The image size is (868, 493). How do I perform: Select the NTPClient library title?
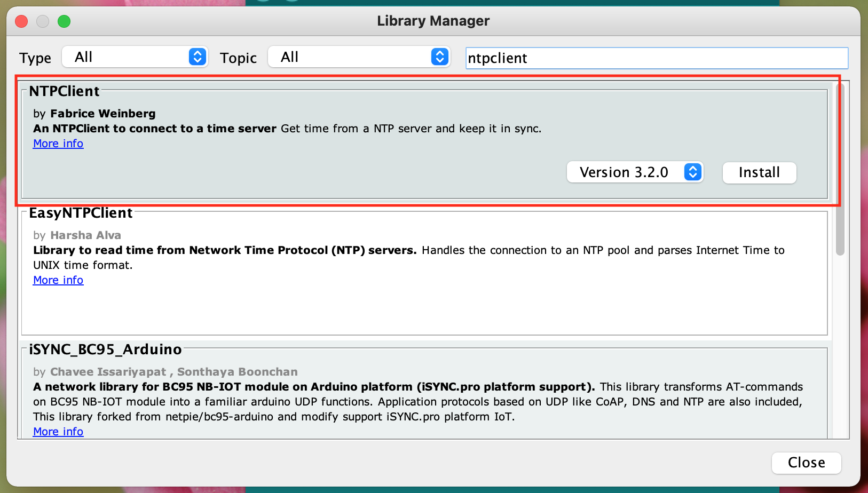click(x=64, y=91)
